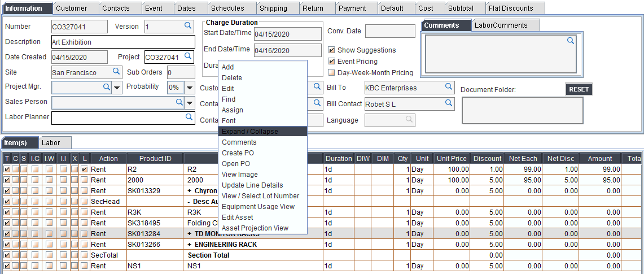Image resolution: width=644 pixels, height=274 pixels.
Task: Toggle the Show Suggestions checkbox
Action: [332, 50]
